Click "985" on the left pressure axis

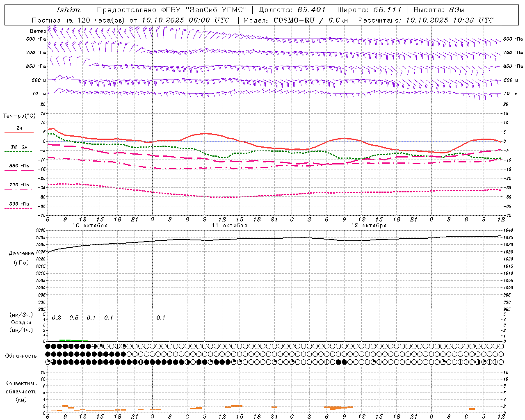click(x=42, y=309)
